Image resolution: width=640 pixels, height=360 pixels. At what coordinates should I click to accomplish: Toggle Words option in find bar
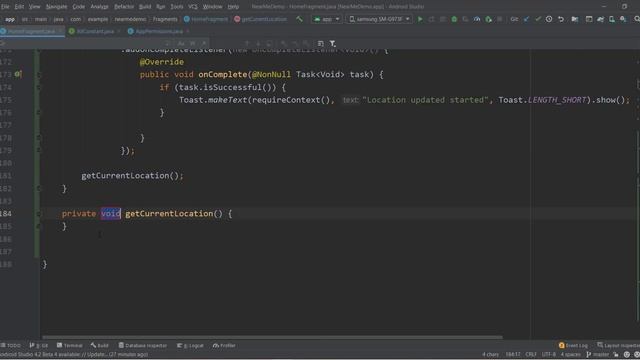193,43
